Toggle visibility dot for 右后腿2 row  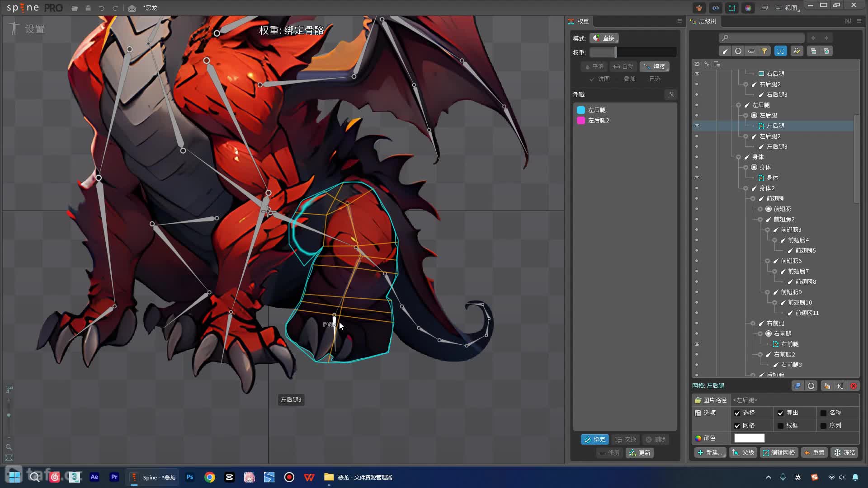697,84
